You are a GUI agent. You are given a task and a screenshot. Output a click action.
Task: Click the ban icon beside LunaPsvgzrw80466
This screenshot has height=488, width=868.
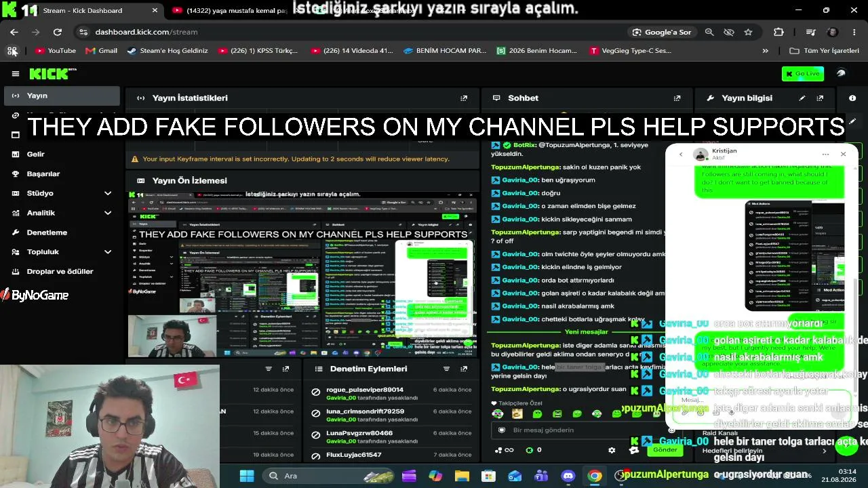[315, 435]
